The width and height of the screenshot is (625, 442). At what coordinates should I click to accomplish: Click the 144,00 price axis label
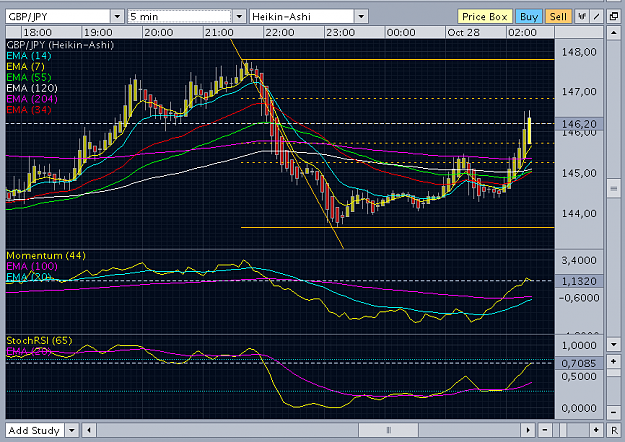(579, 214)
